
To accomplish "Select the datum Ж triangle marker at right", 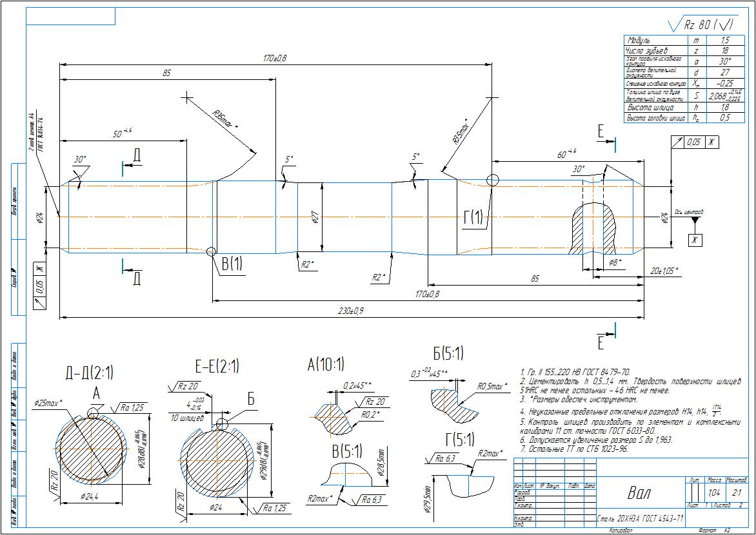I will [695, 220].
